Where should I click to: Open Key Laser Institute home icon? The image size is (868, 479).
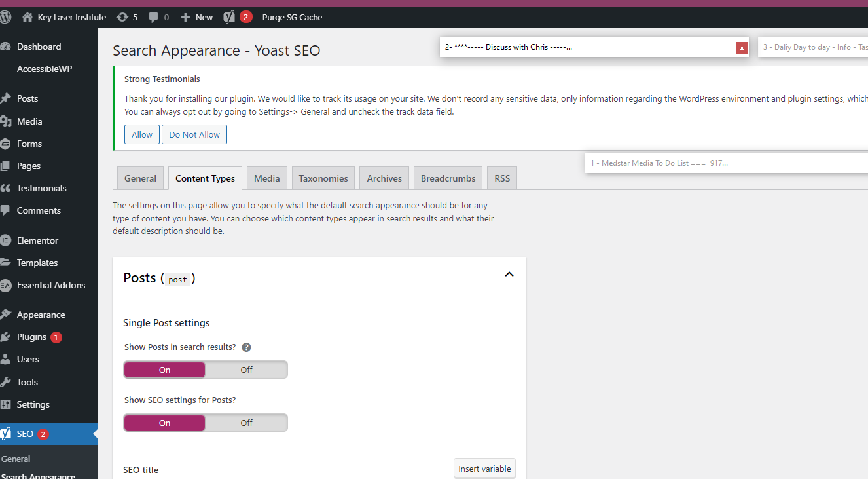click(x=27, y=17)
